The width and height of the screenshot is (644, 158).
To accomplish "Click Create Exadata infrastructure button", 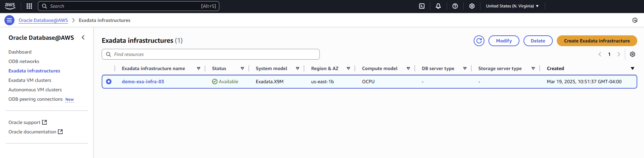I will click(x=597, y=41).
